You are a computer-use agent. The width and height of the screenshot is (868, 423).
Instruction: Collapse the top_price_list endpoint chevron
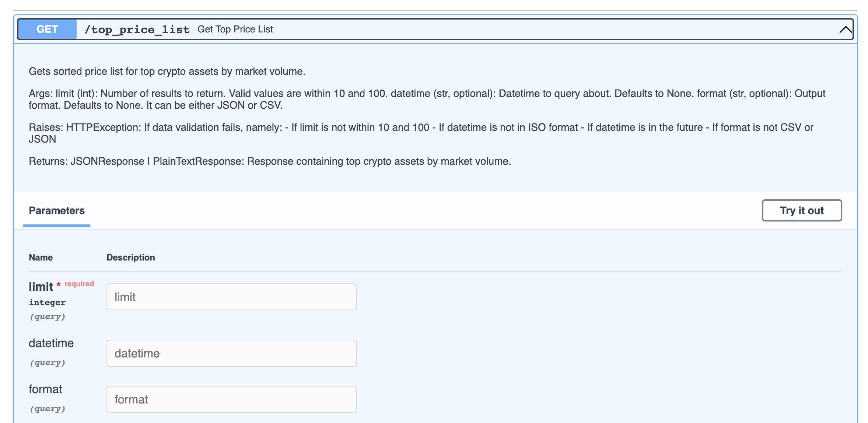point(845,29)
